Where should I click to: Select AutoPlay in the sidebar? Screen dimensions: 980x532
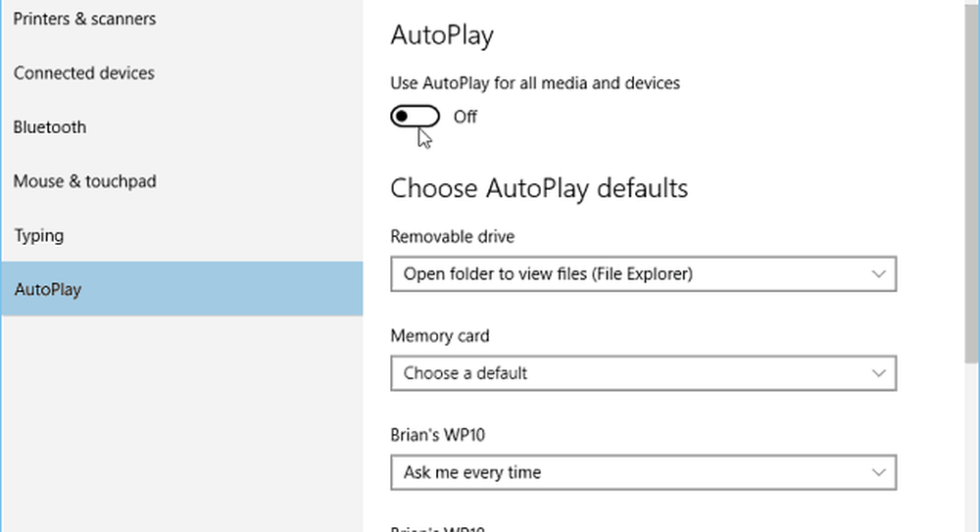pyautogui.click(x=181, y=289)
